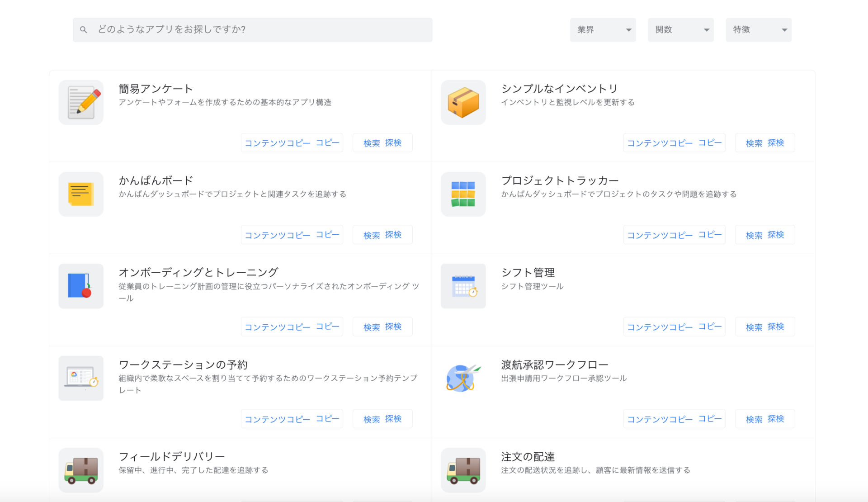Image resolution: width=868 pixels, height=502 pixels.
Task: Select the 注文の配達 delivery truck icon
Action: click(x=463, y=470)
